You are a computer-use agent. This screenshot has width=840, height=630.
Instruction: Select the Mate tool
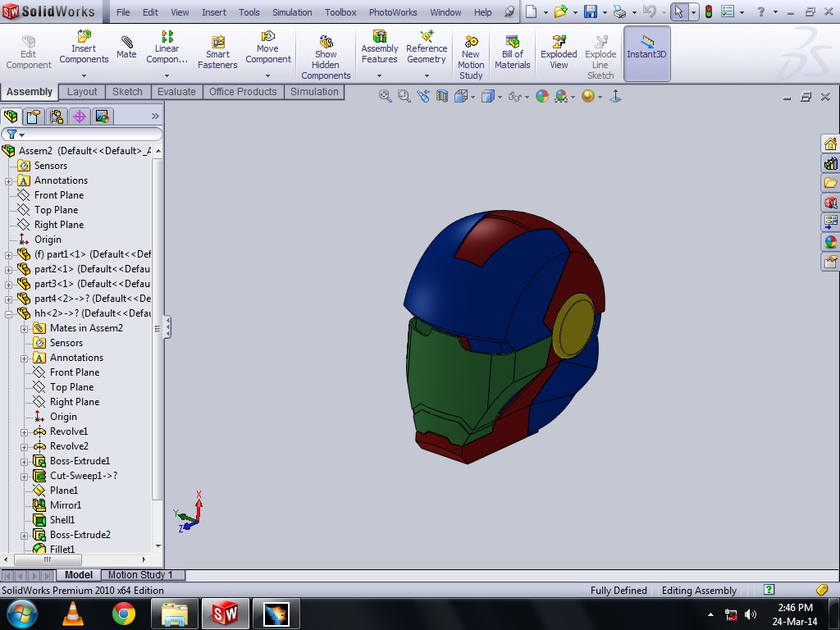126,47
